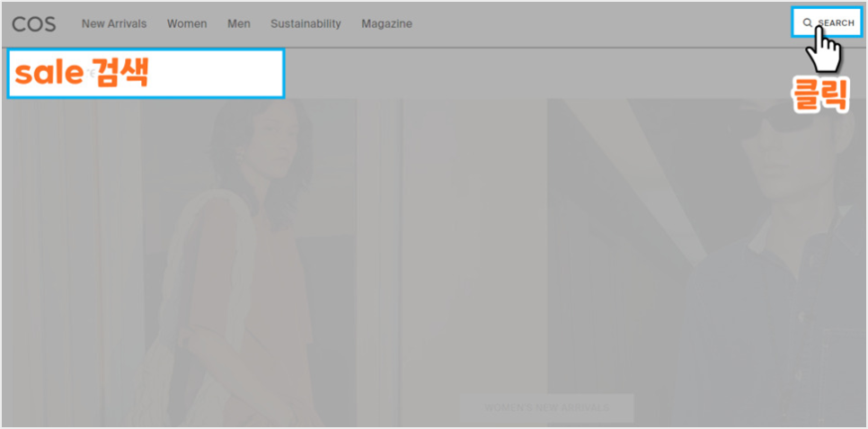Go to the Sustainability page

click(x=306, y=23)
